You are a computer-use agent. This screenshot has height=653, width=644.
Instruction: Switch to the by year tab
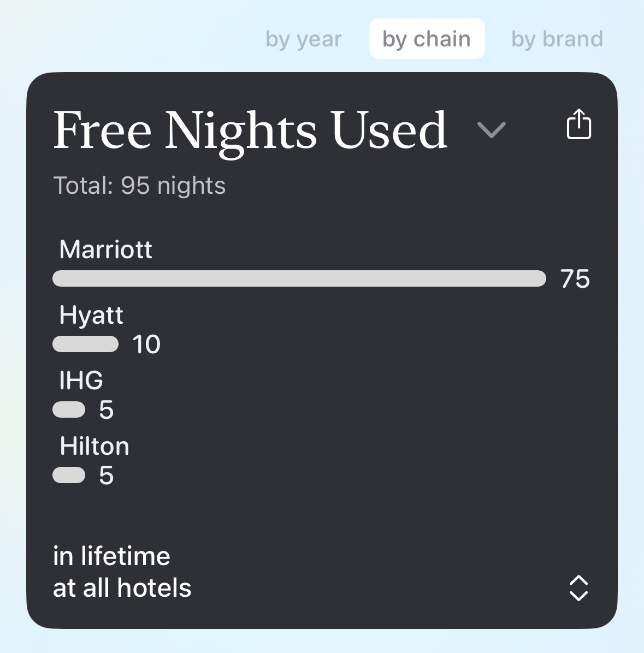[x=303, y=39]
